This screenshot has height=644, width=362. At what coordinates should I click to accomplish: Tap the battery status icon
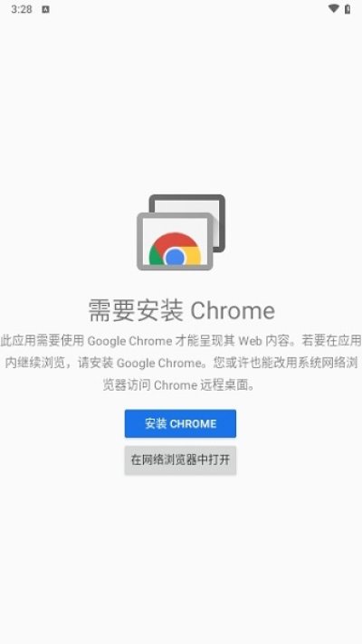[348, 9]
